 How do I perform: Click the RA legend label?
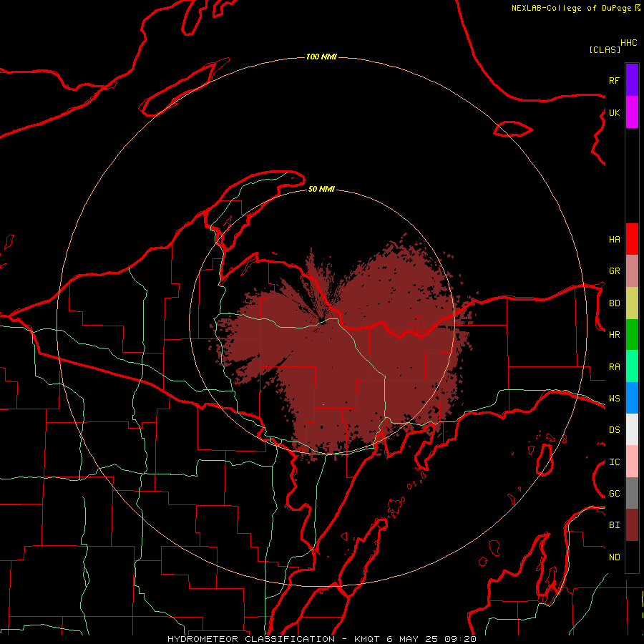point(614,367)
